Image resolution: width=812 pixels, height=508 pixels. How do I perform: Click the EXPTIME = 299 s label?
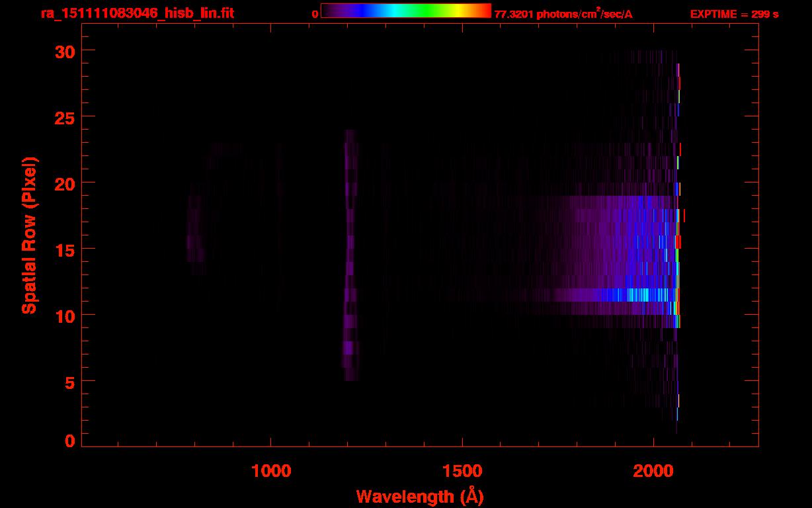point(734,14)
